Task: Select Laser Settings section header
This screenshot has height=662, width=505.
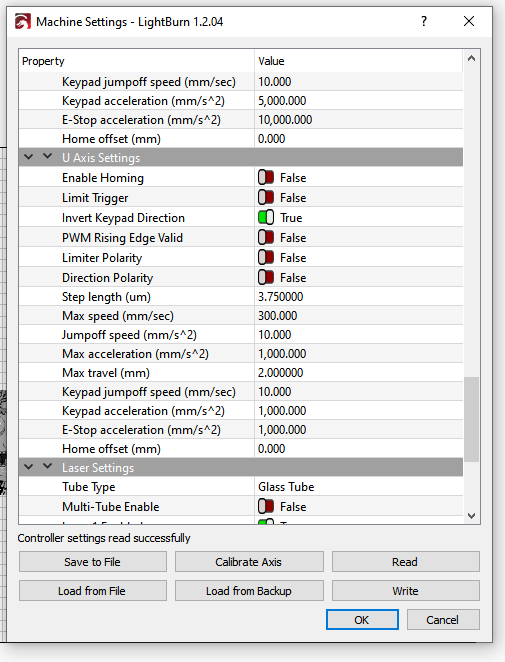Action: coord(241,467)
